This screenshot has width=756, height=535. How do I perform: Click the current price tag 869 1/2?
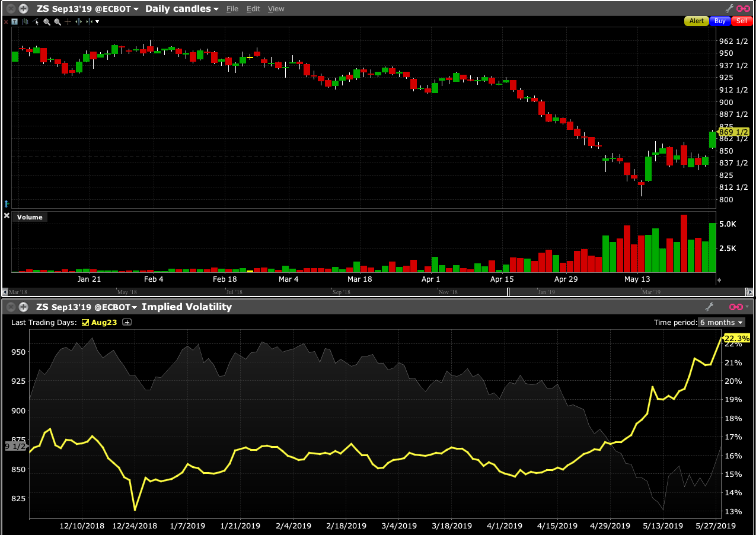pos(734,132)
